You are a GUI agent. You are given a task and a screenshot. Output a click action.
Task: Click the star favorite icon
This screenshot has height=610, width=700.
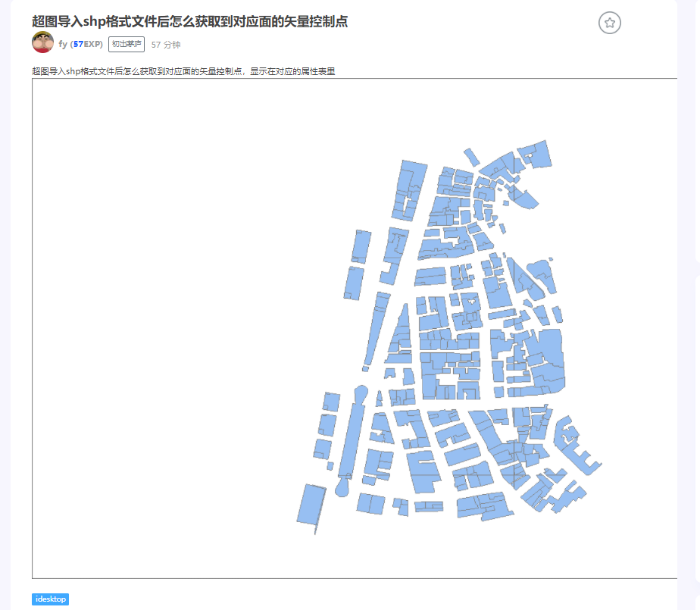coord(609,23)
